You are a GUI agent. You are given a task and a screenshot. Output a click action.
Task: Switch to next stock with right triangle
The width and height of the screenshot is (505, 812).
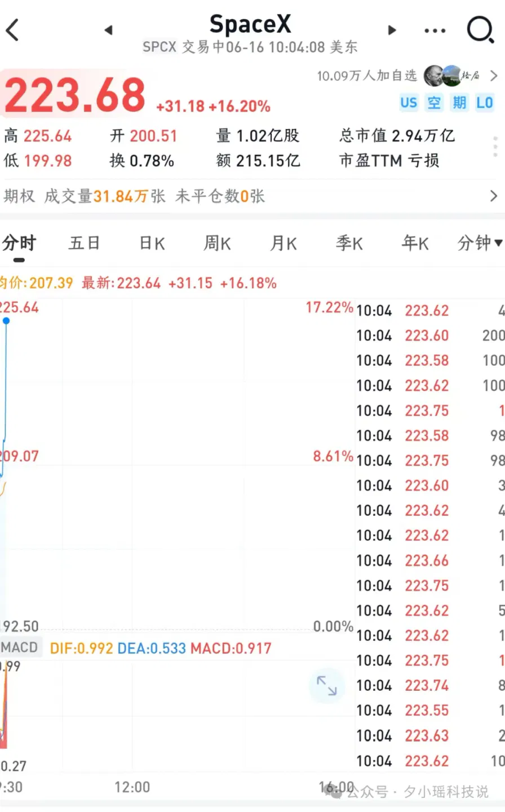[x=392, y=30]
